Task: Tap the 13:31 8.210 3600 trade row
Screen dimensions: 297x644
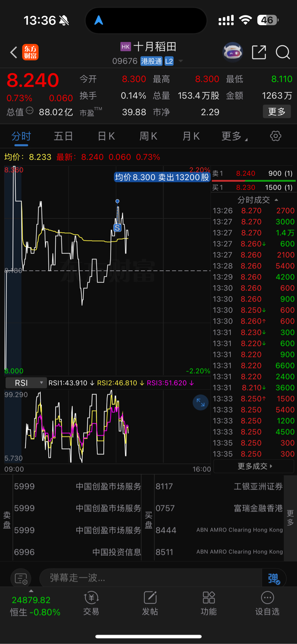Action: [x=253, y=388]
